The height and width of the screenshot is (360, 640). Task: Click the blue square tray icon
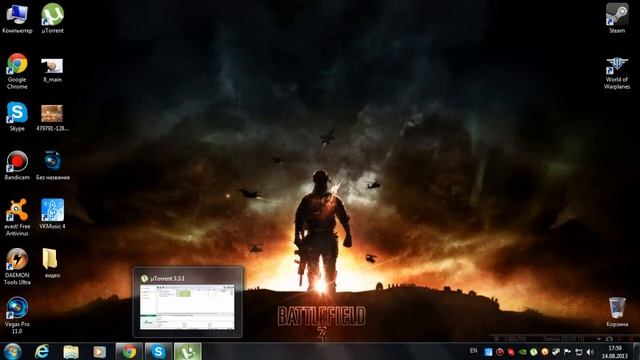tap(488, 352)
